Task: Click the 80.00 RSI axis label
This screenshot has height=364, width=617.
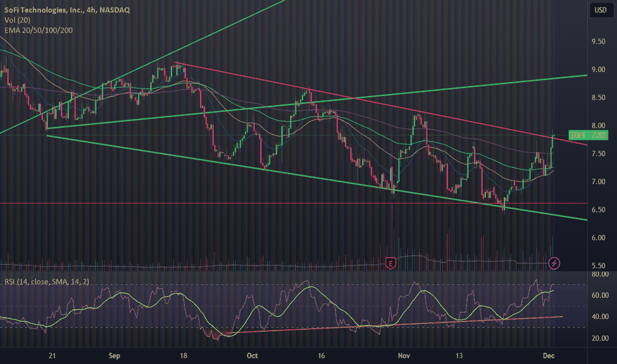Action: tap(600, 274)
